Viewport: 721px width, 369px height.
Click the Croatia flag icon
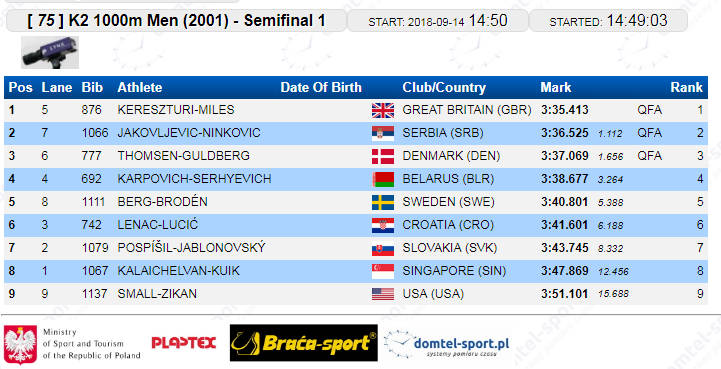(x=383, y=225)
